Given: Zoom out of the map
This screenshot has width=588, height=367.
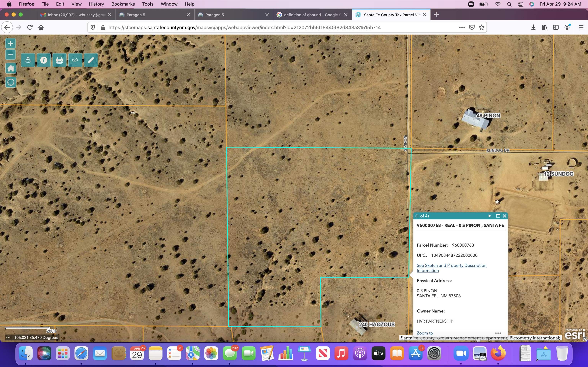Looking at the screenshot, I should pos(11,54).
